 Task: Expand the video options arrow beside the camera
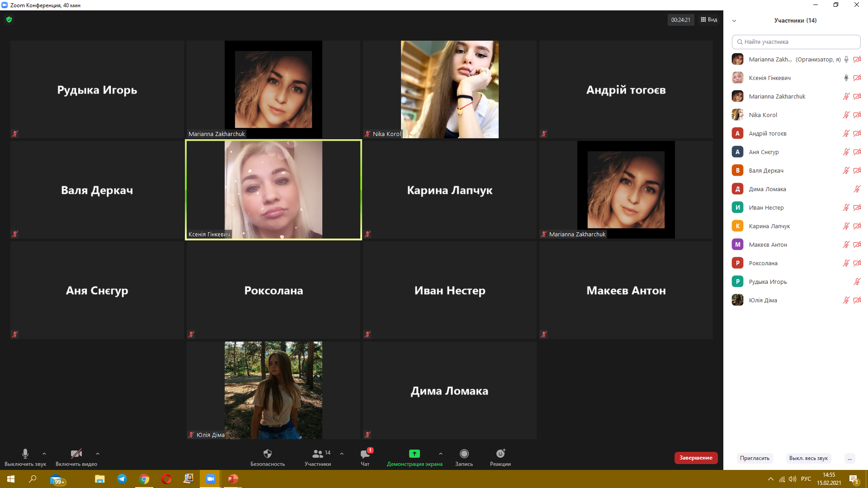coord(98,454)
